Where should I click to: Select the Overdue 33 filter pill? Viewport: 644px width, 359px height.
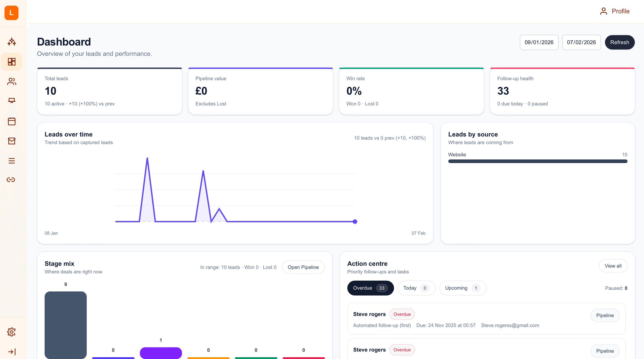point(370,288)
